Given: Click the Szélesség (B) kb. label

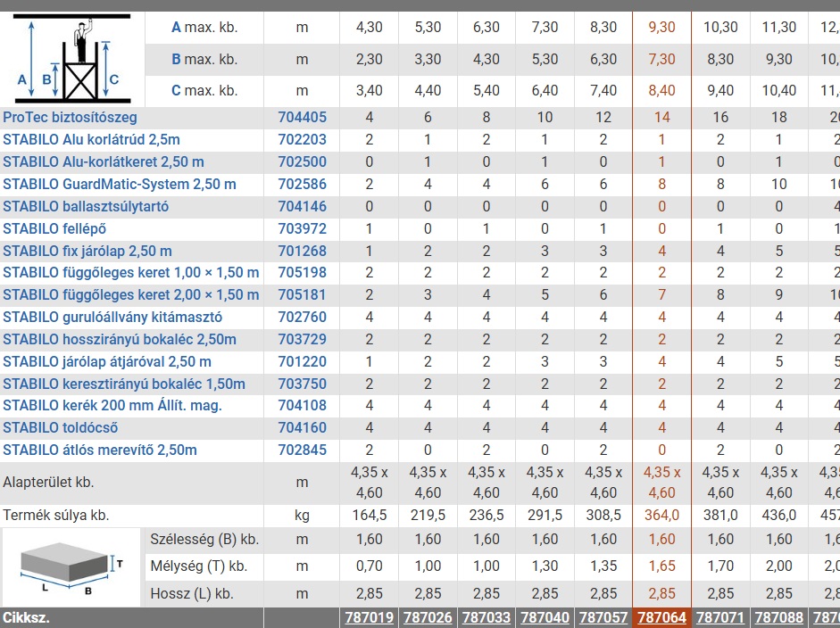Looking at the screenshot, I should (x=204, y=539).
